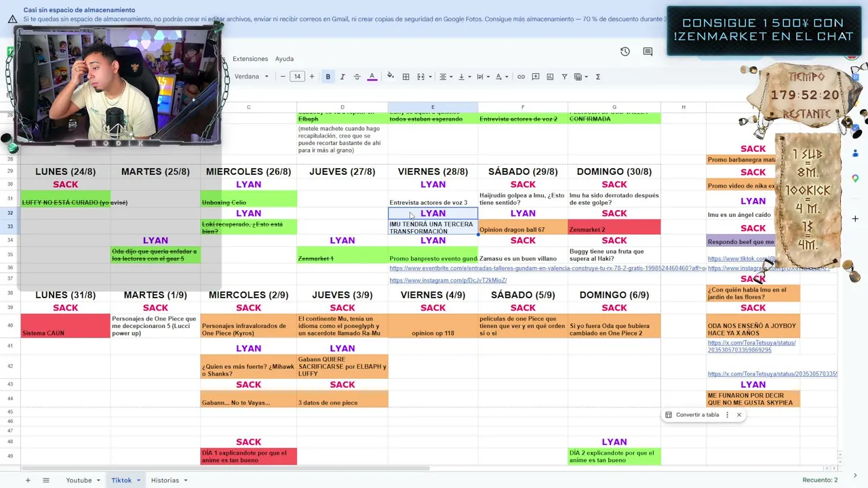
Task: Select column H header
Action: pyautogui.click(x=684, y=107)
